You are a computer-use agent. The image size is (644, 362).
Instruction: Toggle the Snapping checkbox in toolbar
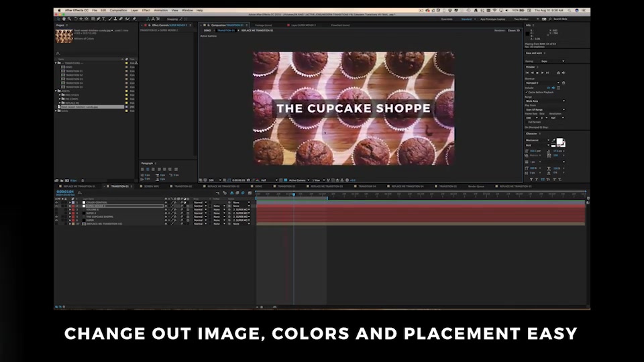(165, 19)
